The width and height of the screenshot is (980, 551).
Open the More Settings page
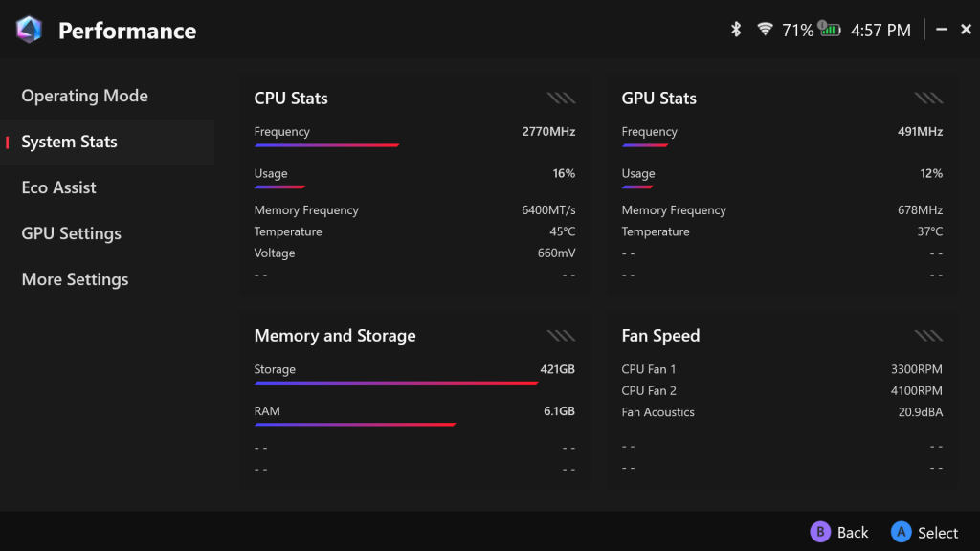(x=75, y=279)
